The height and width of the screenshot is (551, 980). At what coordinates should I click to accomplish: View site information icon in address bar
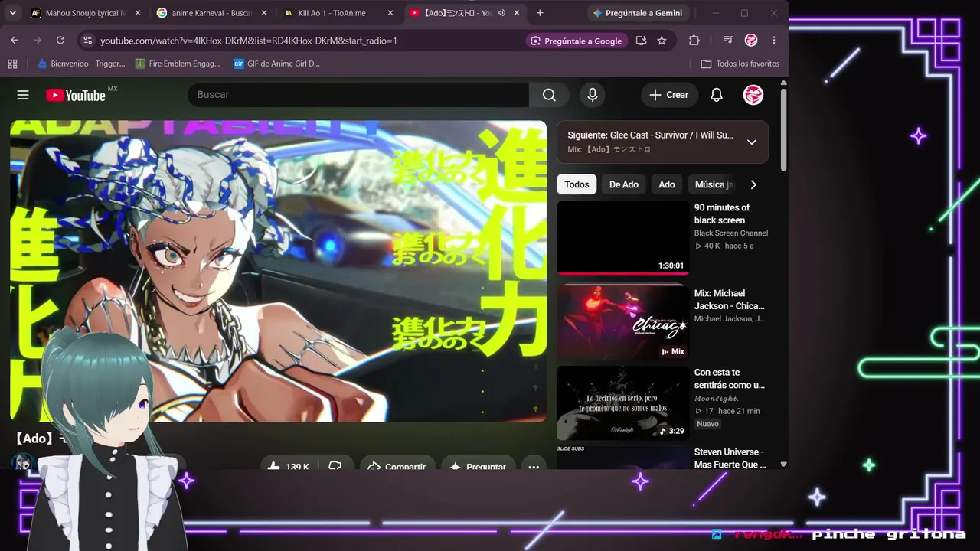click(87, 41)
